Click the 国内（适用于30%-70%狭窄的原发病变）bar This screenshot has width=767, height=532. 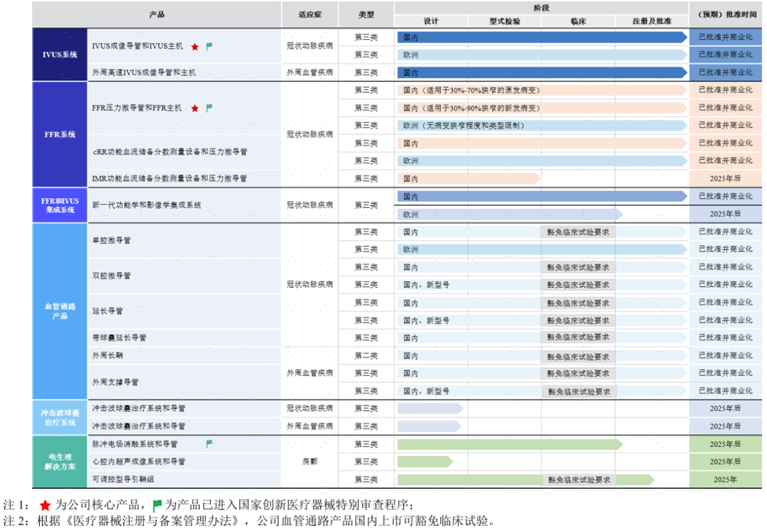tap(540, 91)
